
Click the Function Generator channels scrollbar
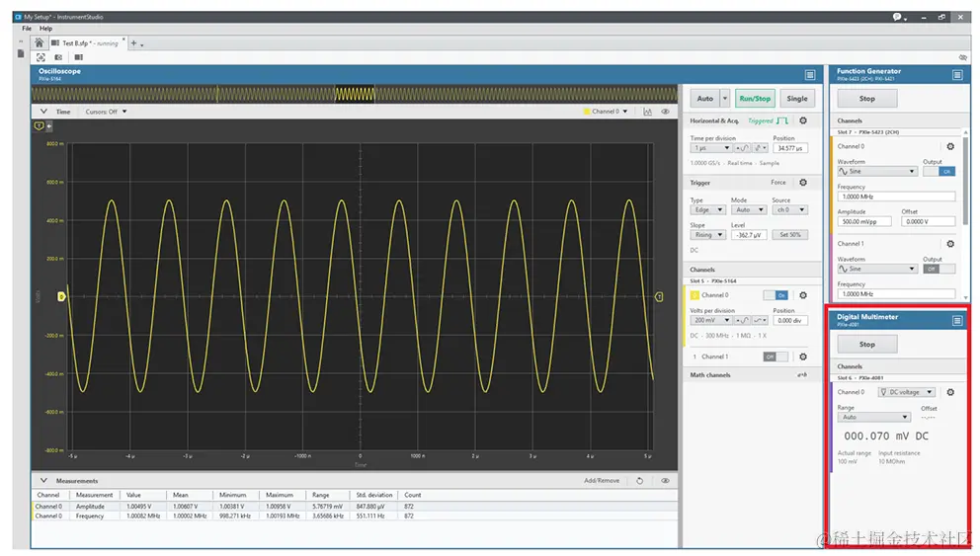pyautogui.click(x=965, y=181)
